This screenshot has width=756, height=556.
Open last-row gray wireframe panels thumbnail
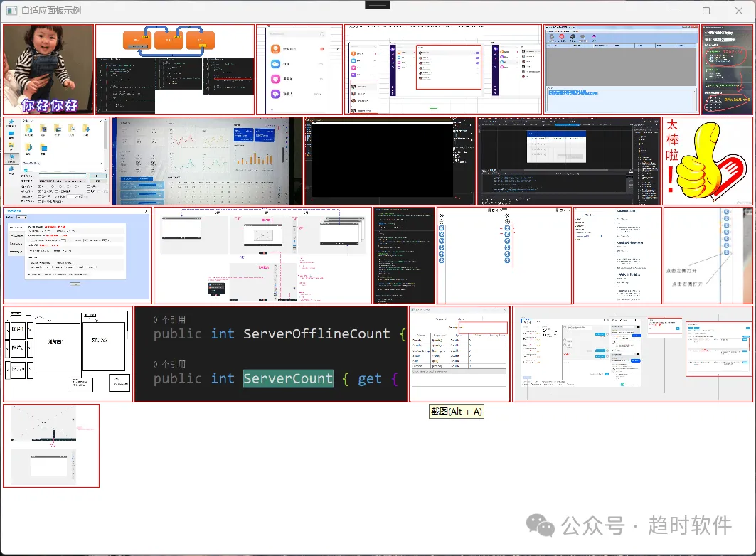pos(51,446)
